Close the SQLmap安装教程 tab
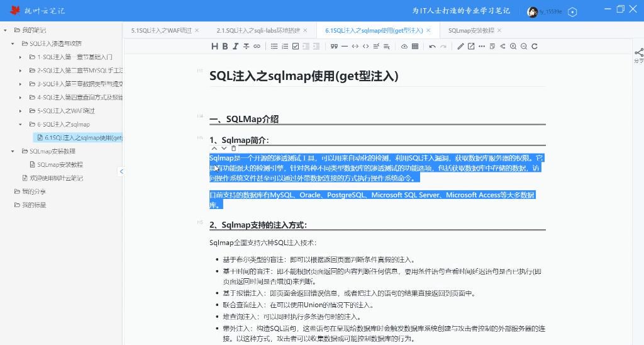Viewport: 644px width, 345px height. point(499,30)
